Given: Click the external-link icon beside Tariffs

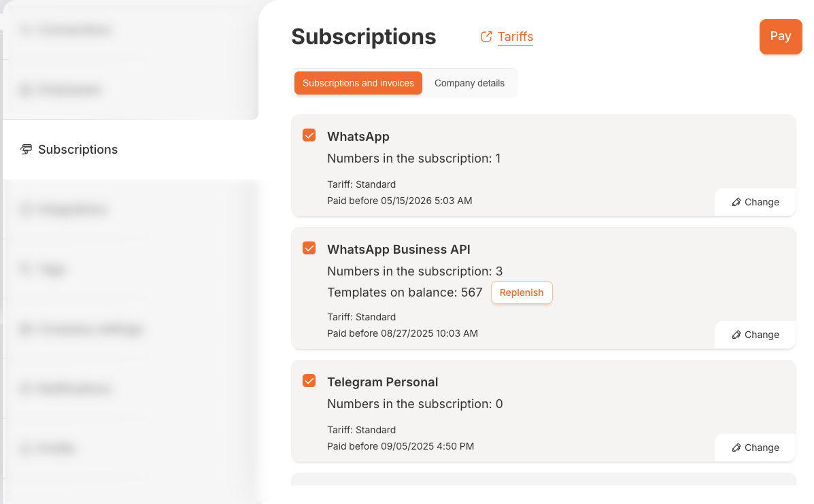Looking at the screenshot, I should [486, 36].
